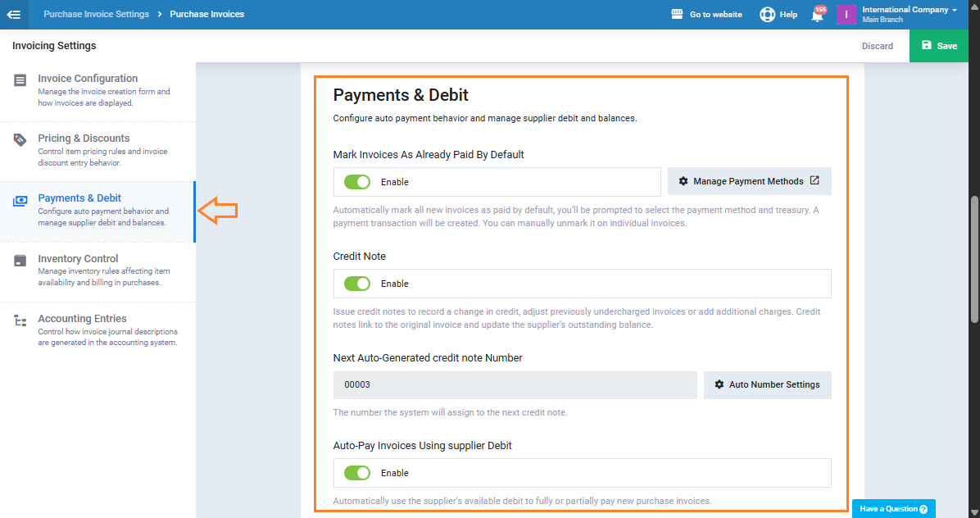The image size is (980, 518).
Task: Click the Main Branch label
Action: pyautogui.click(x=882, y=20)
